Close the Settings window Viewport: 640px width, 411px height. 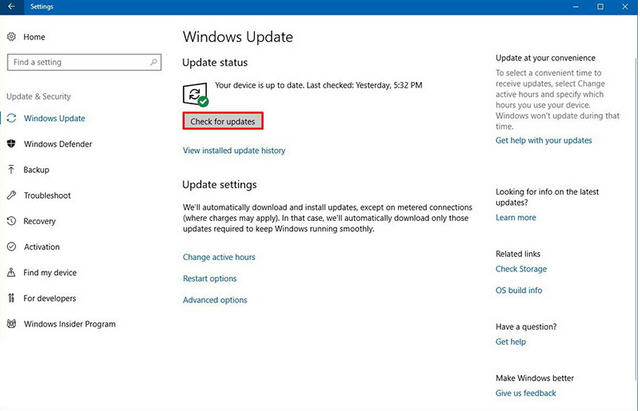(625, 7)
